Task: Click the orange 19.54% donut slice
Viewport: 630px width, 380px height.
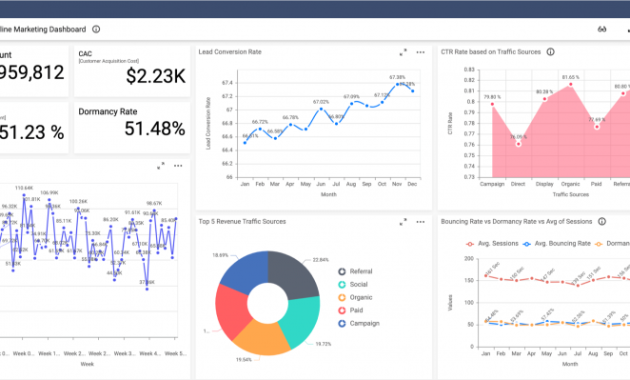Action: 262,338
